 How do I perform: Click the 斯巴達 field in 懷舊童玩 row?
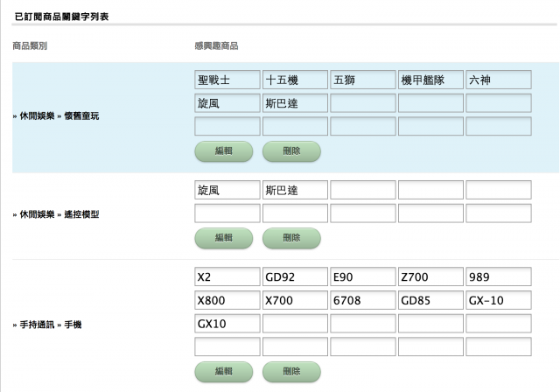(295, 103)
